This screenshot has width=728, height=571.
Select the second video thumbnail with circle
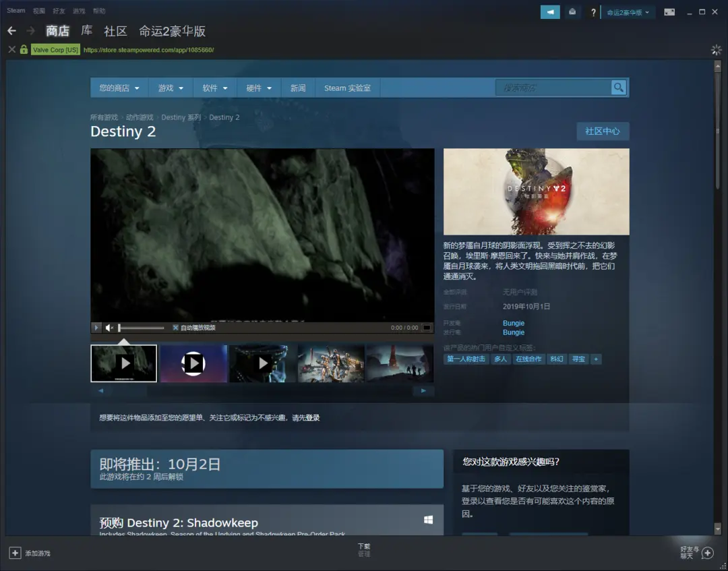pos(193,363)
